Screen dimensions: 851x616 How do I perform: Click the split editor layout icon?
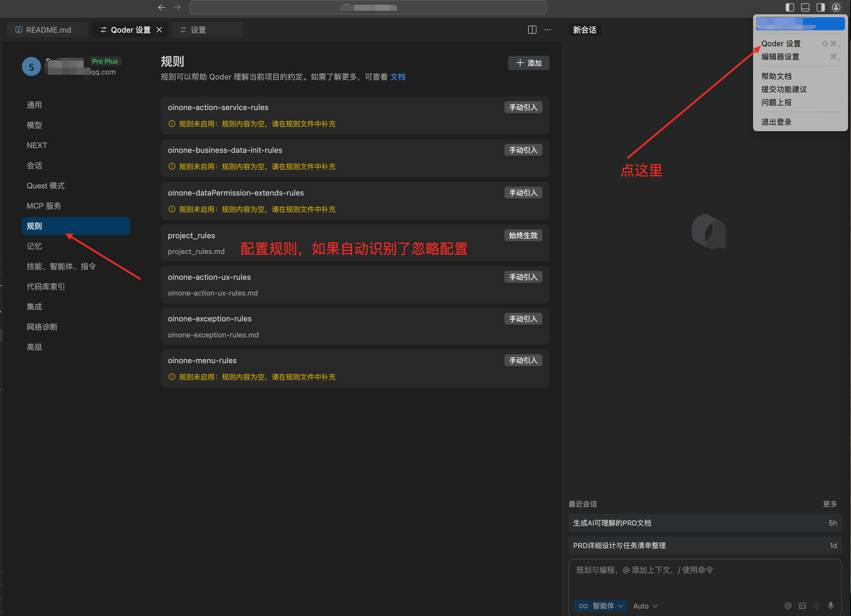pos(532,30)
